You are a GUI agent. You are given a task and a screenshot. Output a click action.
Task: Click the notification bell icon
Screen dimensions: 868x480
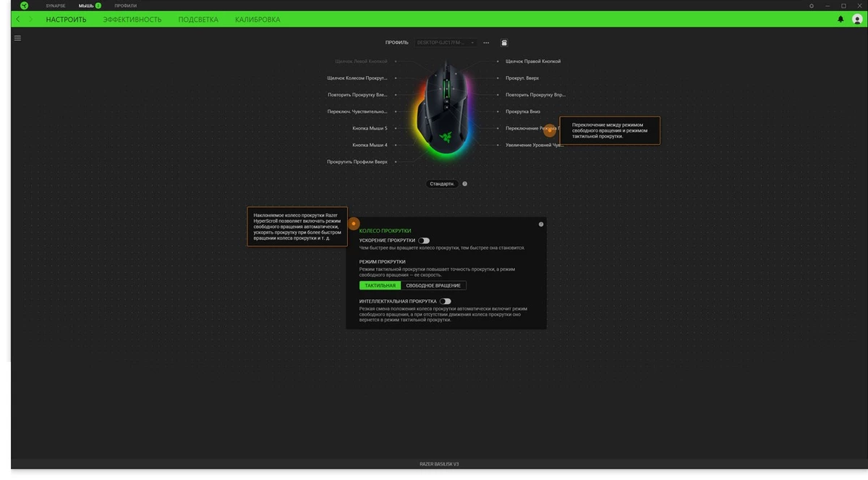841,20
